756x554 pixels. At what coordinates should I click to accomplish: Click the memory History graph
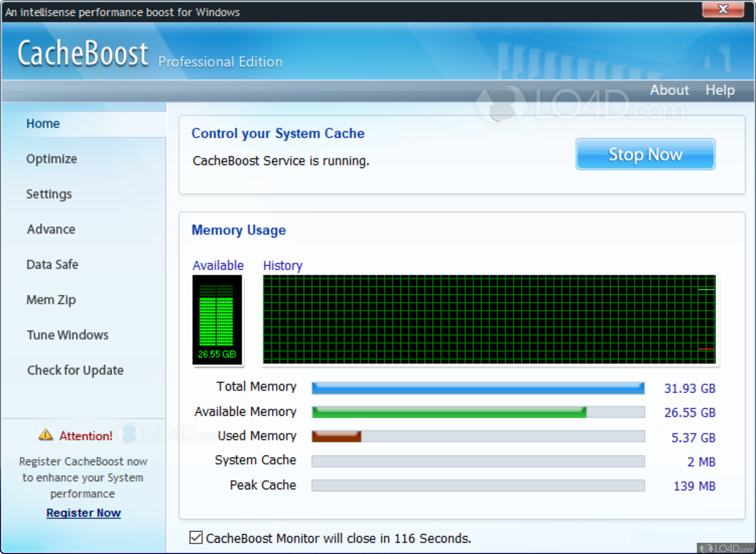[x=489, y=319]
